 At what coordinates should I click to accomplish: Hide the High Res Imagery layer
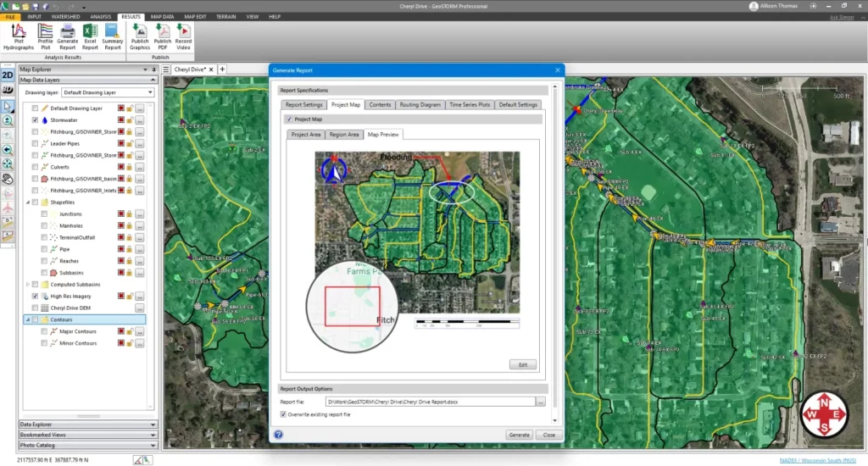click(x=35, y=296)
